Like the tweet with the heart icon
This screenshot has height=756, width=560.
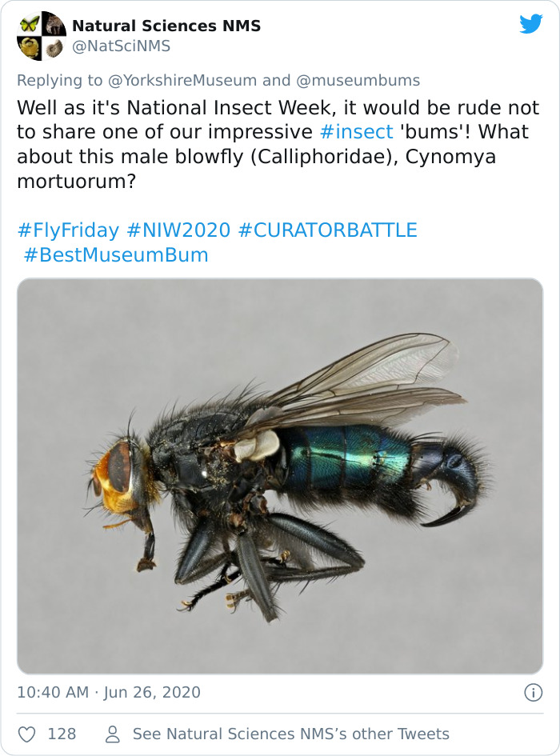(26, 734)
